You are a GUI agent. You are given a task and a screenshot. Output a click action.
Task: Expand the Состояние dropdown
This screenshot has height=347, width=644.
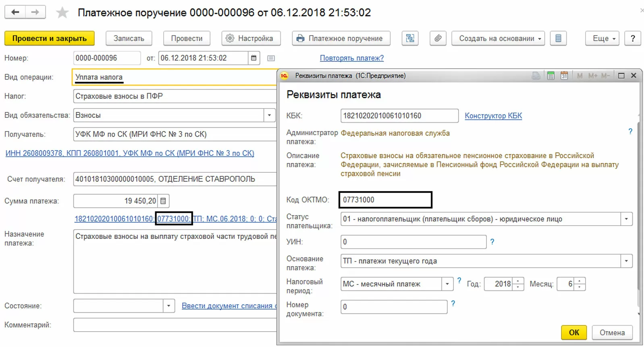(169, 306)
